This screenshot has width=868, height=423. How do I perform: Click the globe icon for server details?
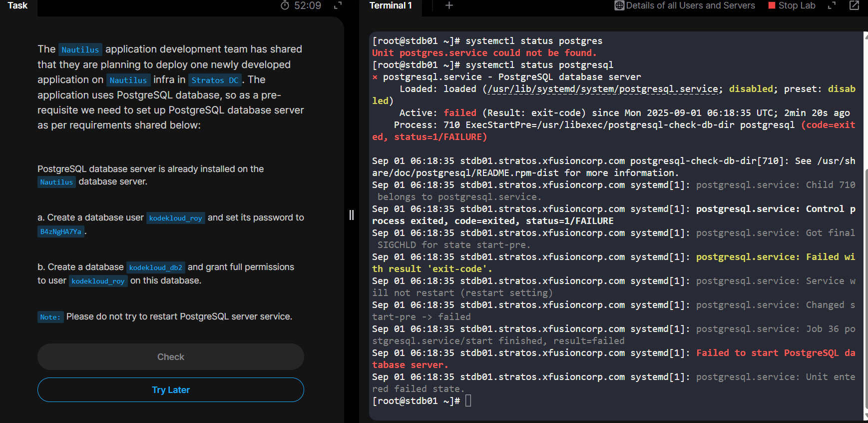point(619,5)
